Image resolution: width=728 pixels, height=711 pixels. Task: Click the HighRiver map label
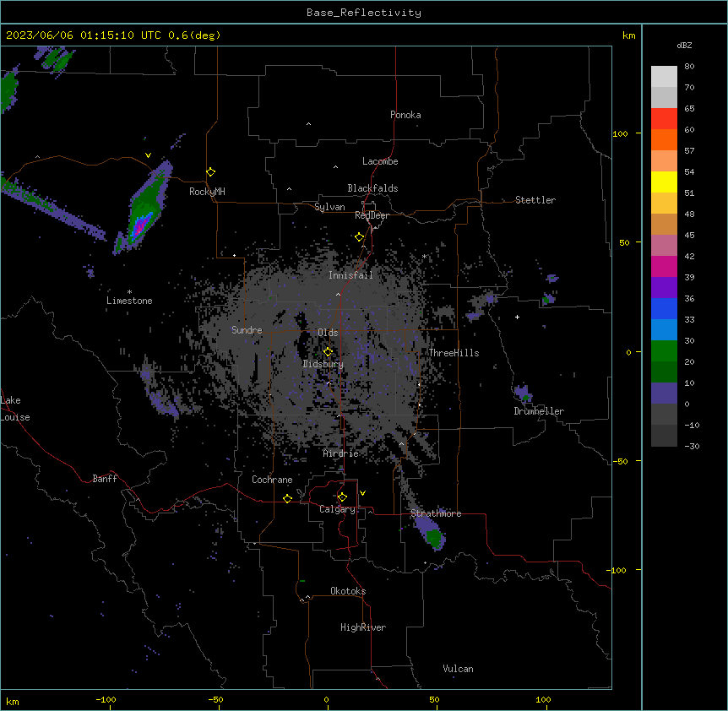pyautogui.click(x=363, y=627)
